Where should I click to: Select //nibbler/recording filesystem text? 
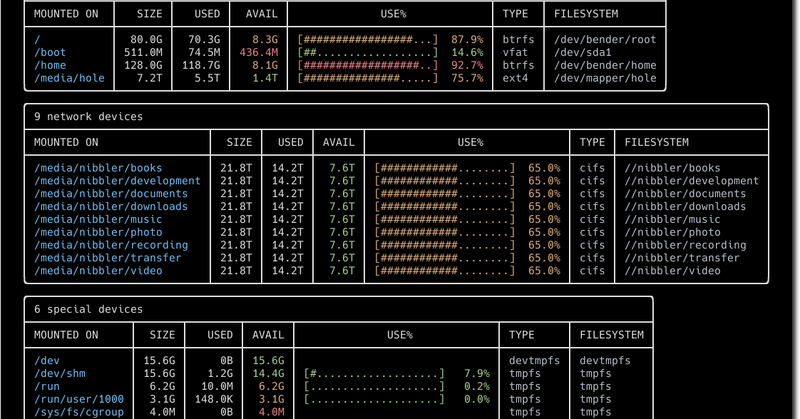[685, 245]
